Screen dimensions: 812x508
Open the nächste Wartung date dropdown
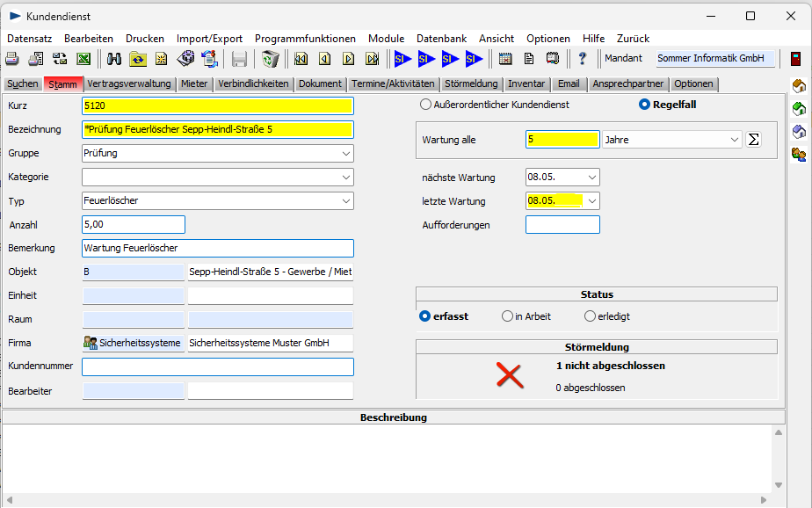[x=591, y=178]
